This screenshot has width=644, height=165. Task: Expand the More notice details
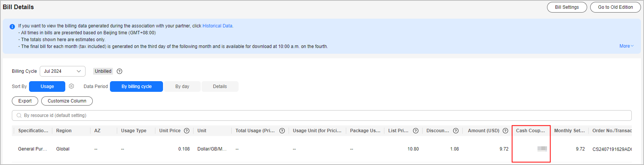pyautogui.click(x=626, y=46)
